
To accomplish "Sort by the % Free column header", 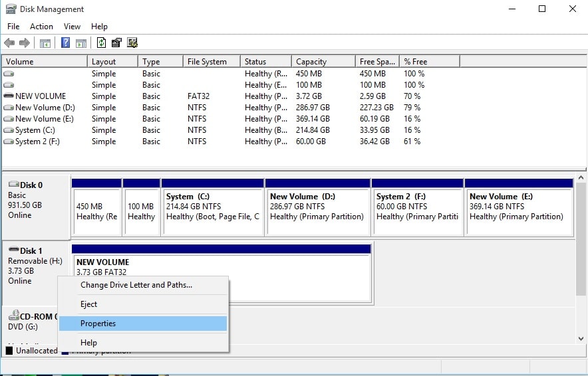I will [430, 61].
